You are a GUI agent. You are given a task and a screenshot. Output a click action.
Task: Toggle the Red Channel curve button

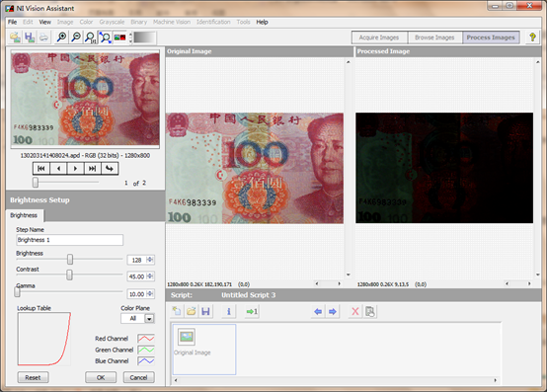pyautogui.click(x=146, y=339)
